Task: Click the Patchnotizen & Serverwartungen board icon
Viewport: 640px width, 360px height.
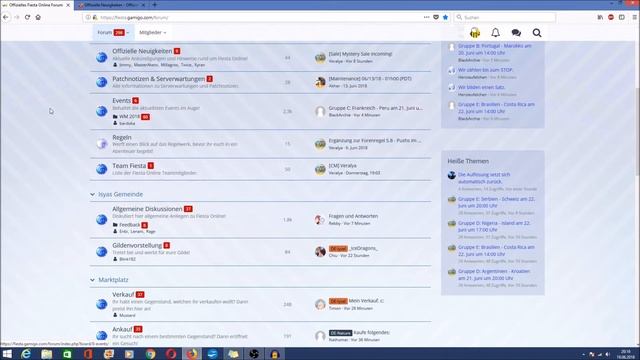Action: point(102,82)
